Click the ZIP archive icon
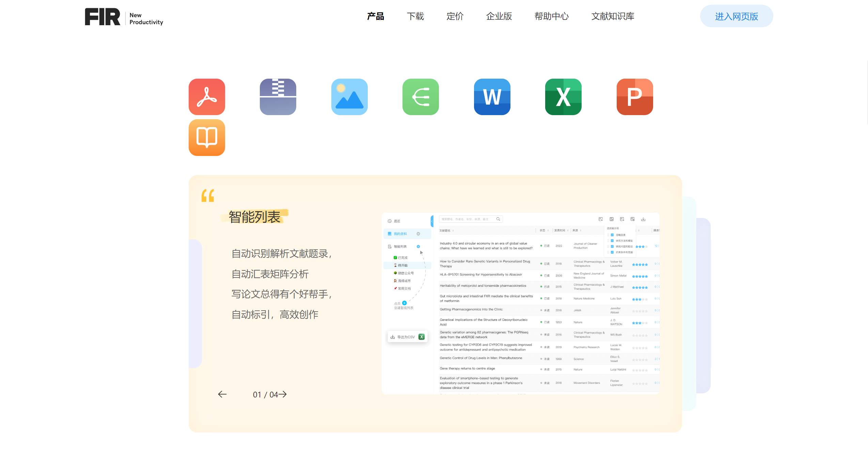This screenshot has width=868, height=456. tap(278, 97)
